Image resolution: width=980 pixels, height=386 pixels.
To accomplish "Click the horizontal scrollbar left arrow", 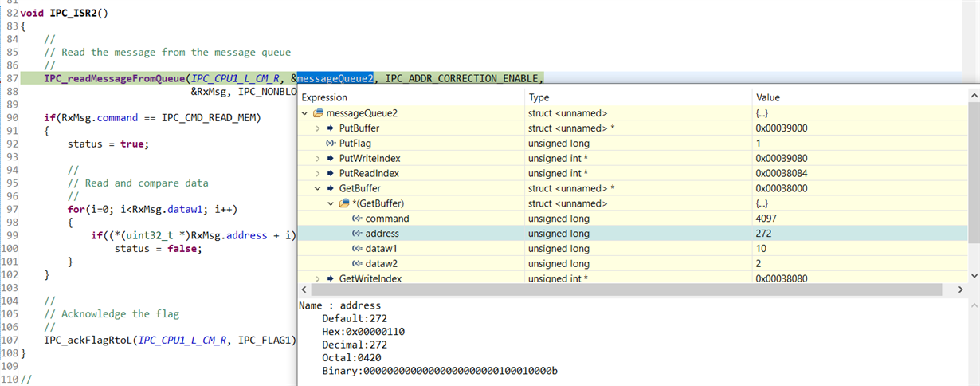I will click(304, 289).
